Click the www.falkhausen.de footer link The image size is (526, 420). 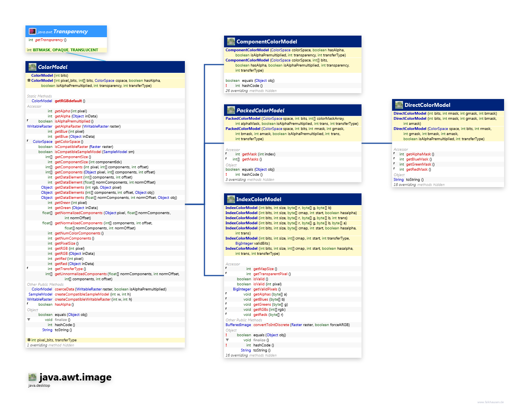pyautogui.click(x=490, y=402)
